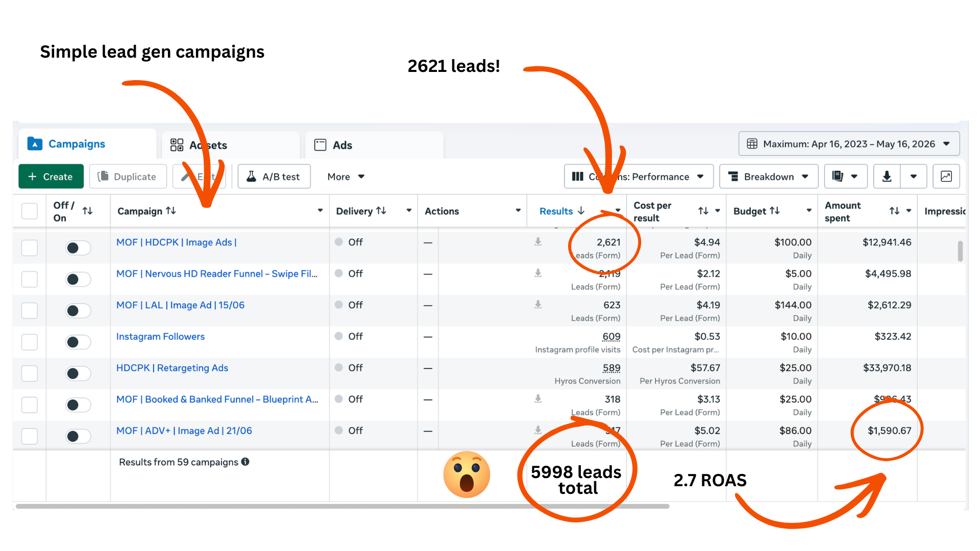Open MOF | HDCPK | Image Ads campaign link
Viewport: 980px width, 551px height.
[177, 242]
